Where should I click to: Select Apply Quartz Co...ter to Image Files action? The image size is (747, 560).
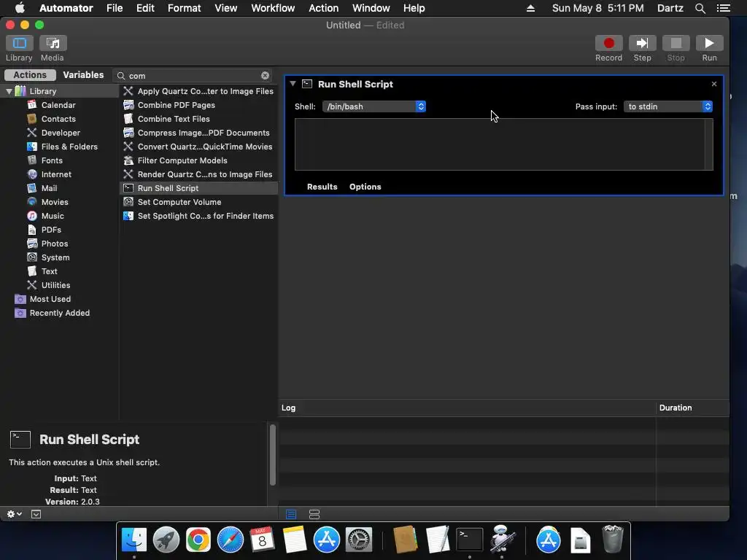(198, 91)
